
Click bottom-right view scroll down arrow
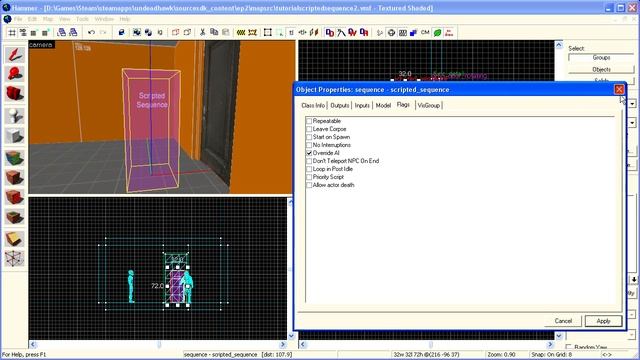coord(559,336)
